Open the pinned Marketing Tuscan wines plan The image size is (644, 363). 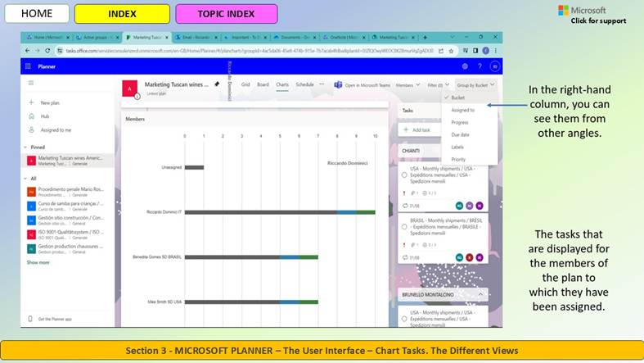pyautogui.click(x=68, y=161)
